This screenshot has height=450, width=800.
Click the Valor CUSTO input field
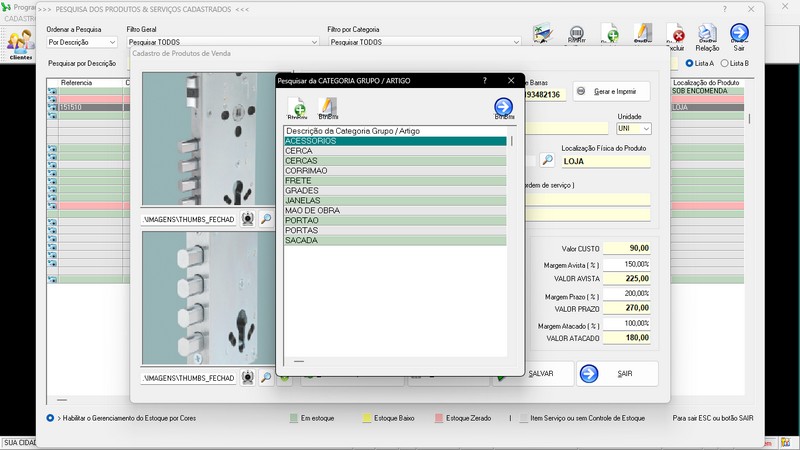[627, 248]
